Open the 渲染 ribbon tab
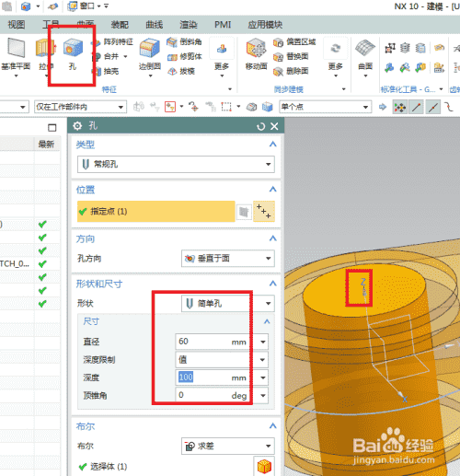Image resolution: width=460 pixels, height=476 pixels. [189, 24]
